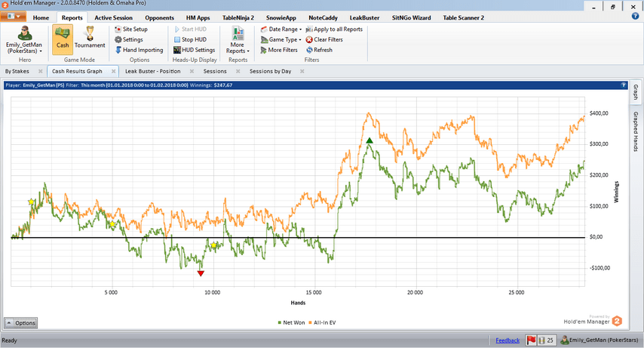Click the $400,00 axis label

[x=599, y=113]
